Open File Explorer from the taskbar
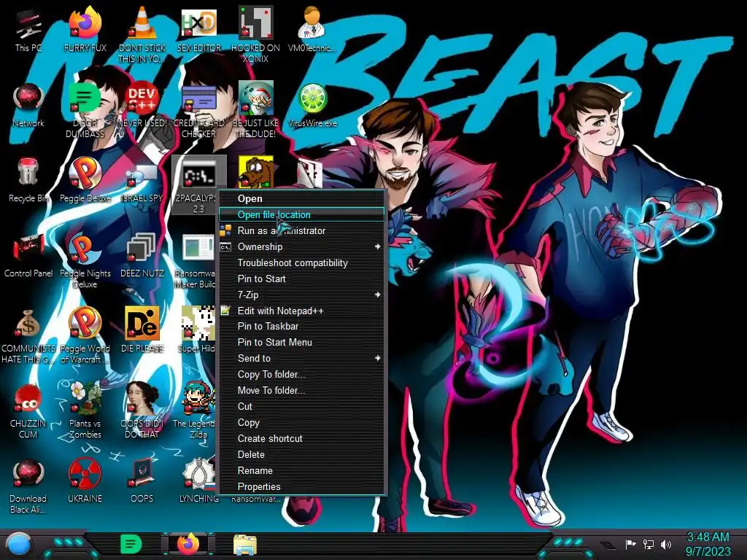The height and width of the screenshot is (560, 747). 245,544
